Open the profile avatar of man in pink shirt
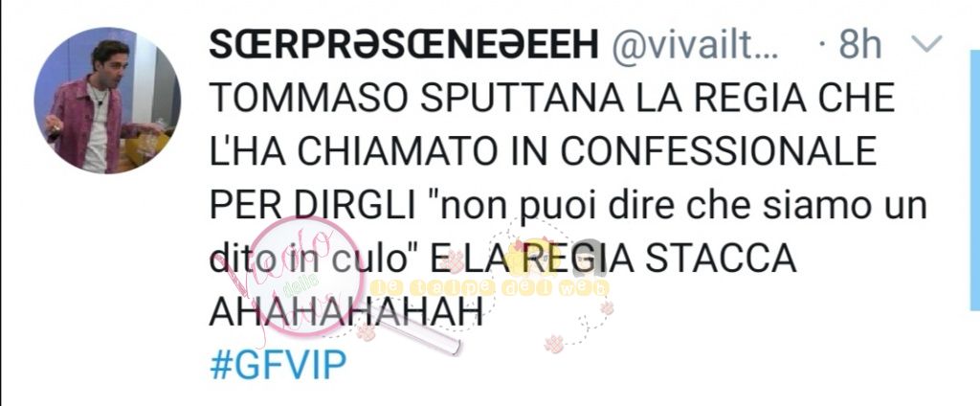This screenshot has width=980, height=406. point(107,101)
